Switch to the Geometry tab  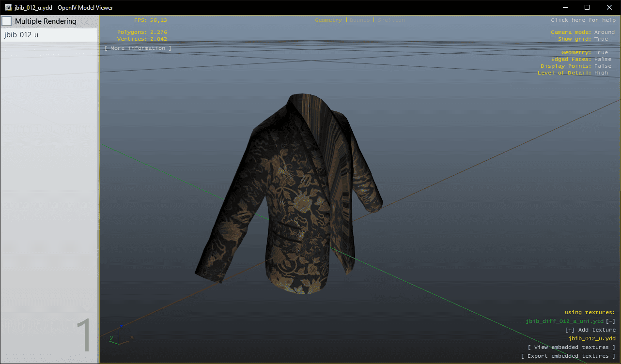tap(328, 20)
